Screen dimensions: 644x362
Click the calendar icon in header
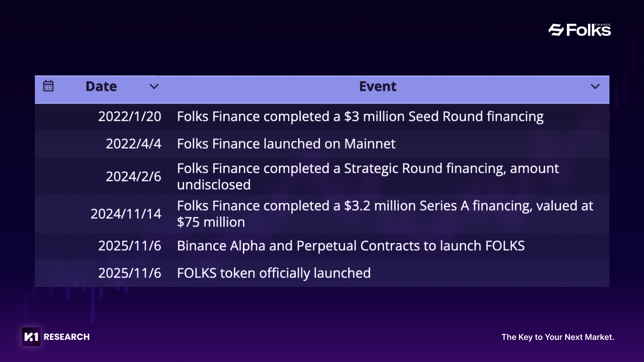(48, 86)
